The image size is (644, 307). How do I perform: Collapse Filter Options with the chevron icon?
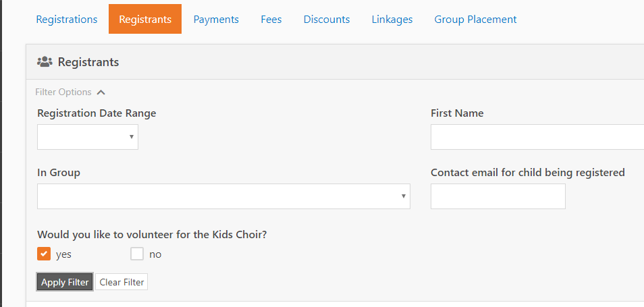101,92
